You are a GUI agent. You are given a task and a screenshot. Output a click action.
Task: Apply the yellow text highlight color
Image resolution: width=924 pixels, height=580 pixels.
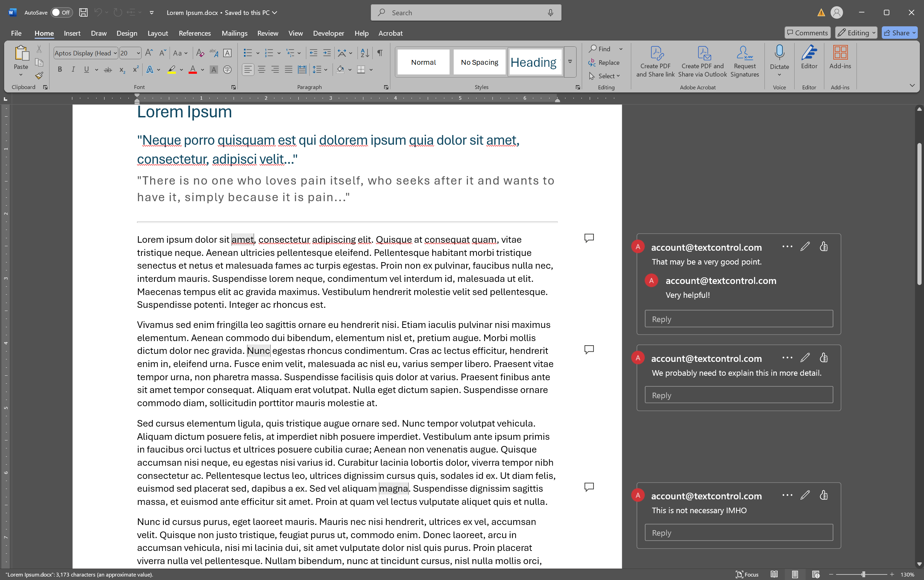171,70
